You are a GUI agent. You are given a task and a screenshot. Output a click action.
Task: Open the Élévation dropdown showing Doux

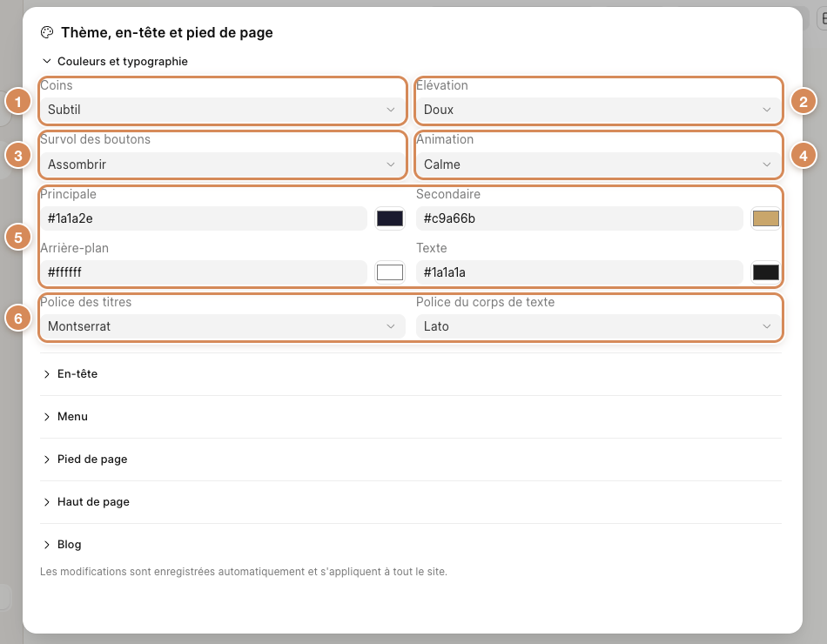tap(599, 110)
